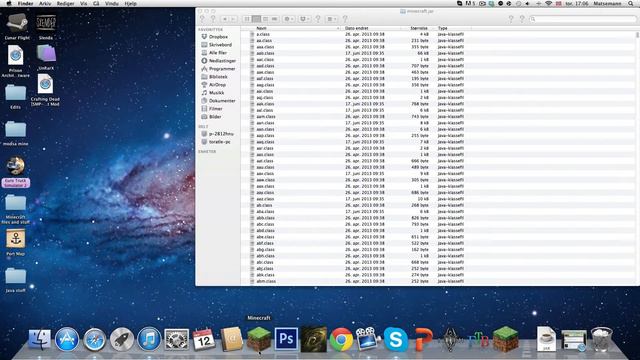Image resolution: width=640 pixels, height=360 pixels.
Task: Open Trash in the Dock
Action: tap(601, 339)
